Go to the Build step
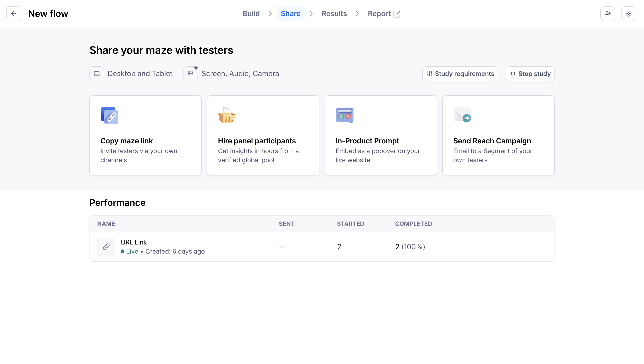 [251, 13]
